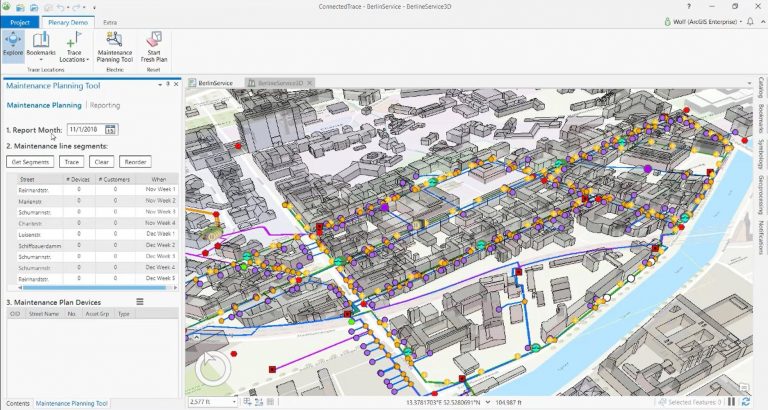Click the segments table horizontal scrollbar

coord(93,288)
